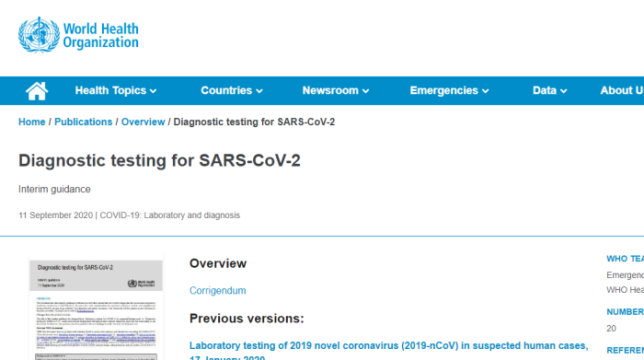644x360 pixels.
Task: Open the About Us menu
Action: pos(622,90)
